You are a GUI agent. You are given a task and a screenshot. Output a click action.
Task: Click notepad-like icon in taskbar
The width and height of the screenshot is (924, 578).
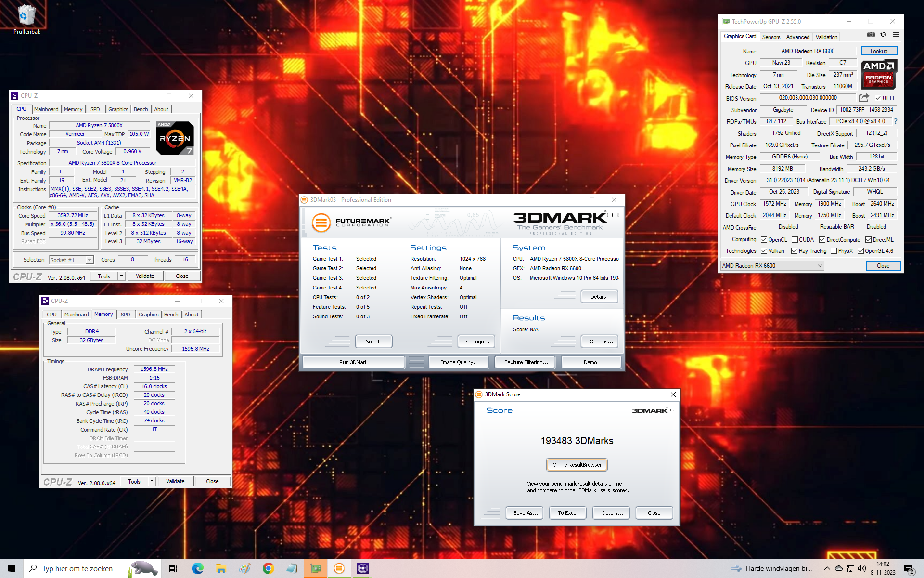292,568
